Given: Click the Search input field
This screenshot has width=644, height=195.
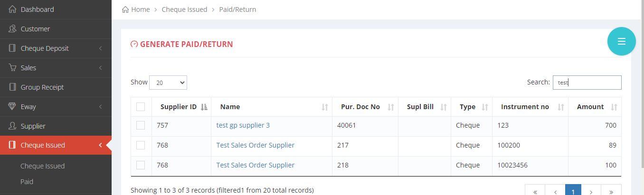Looking at the screenshot, I should coord(587,83).
